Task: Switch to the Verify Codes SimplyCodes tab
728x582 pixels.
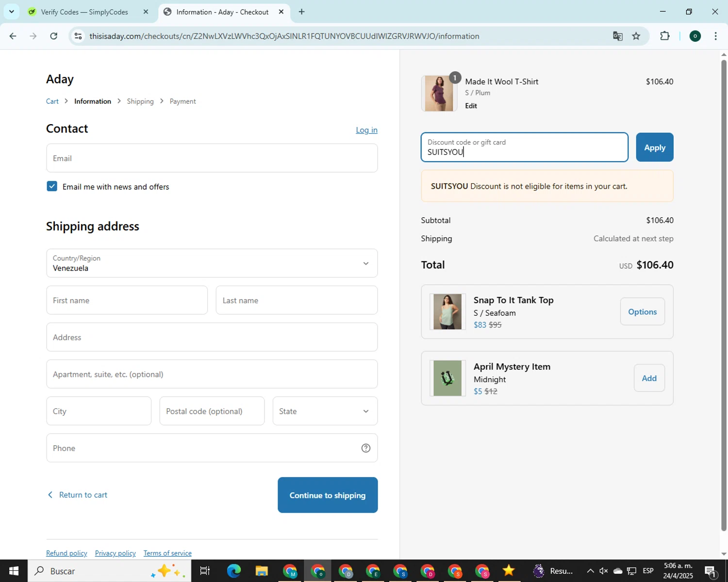Action: 84,12
